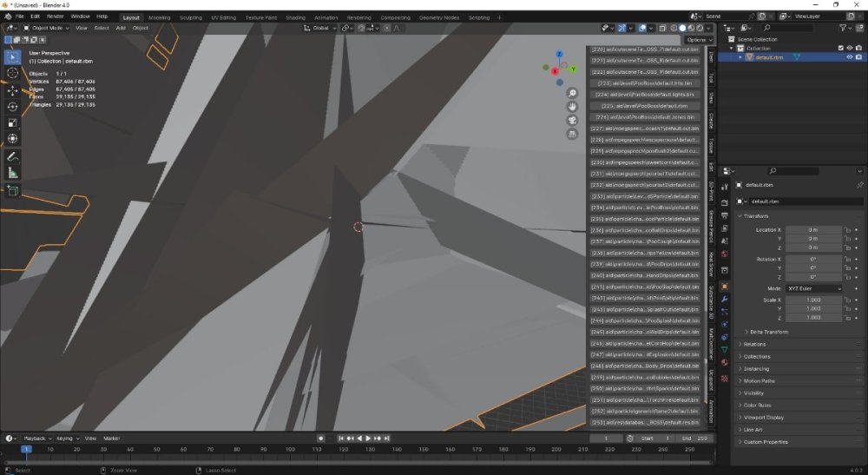
Task: Activate the Transform tool
Action: (x=12, y=138)
